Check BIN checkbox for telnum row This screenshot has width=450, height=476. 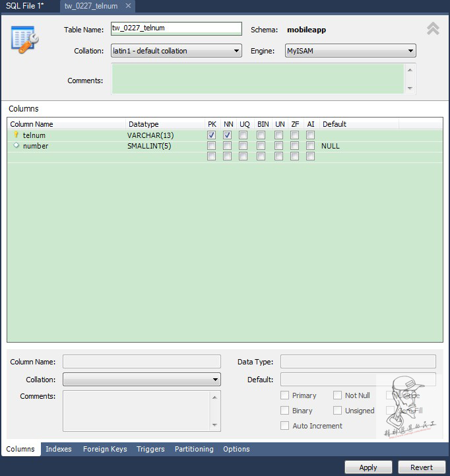(x=261, y=135)
